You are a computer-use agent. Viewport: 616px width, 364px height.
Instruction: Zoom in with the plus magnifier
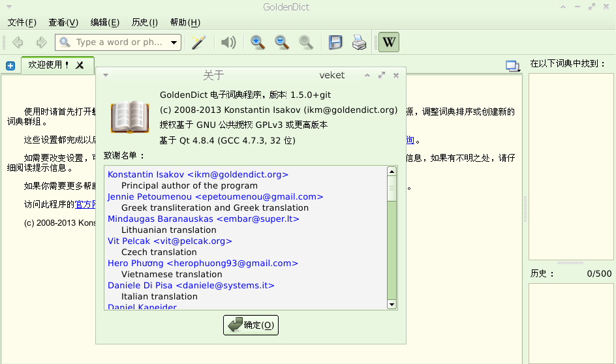[x=258, y=42]
